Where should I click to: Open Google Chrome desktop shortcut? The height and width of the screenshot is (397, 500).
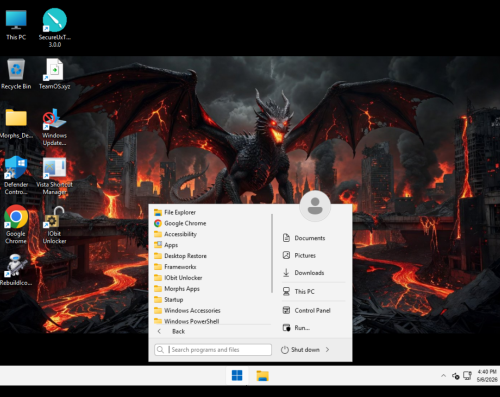click(x=16, y=225)
